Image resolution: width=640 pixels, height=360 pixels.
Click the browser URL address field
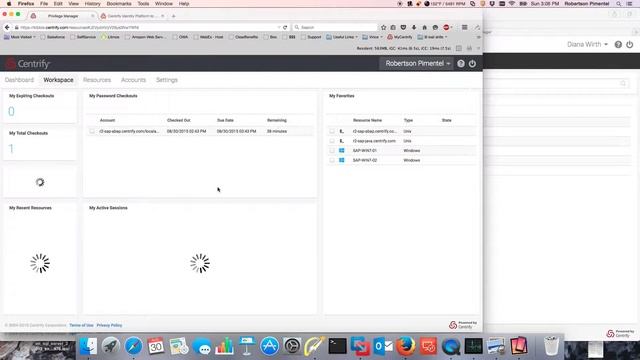click(x=147, y=27)
